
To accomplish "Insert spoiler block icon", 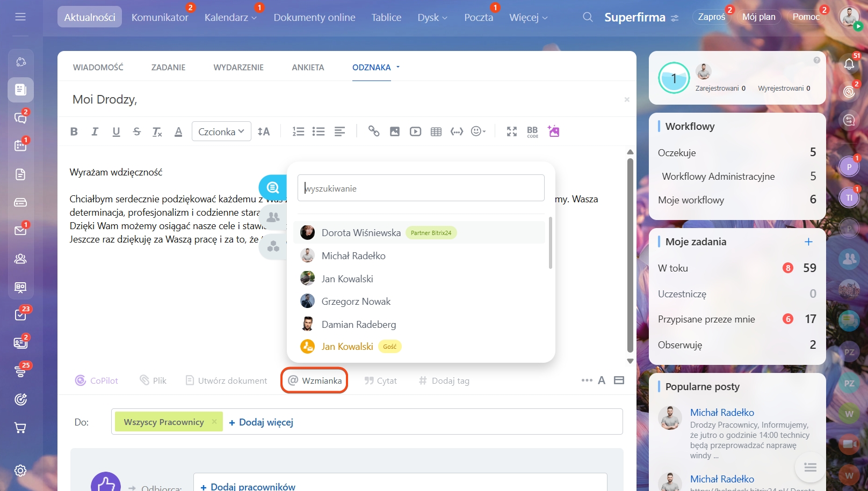I will (457, 131).
